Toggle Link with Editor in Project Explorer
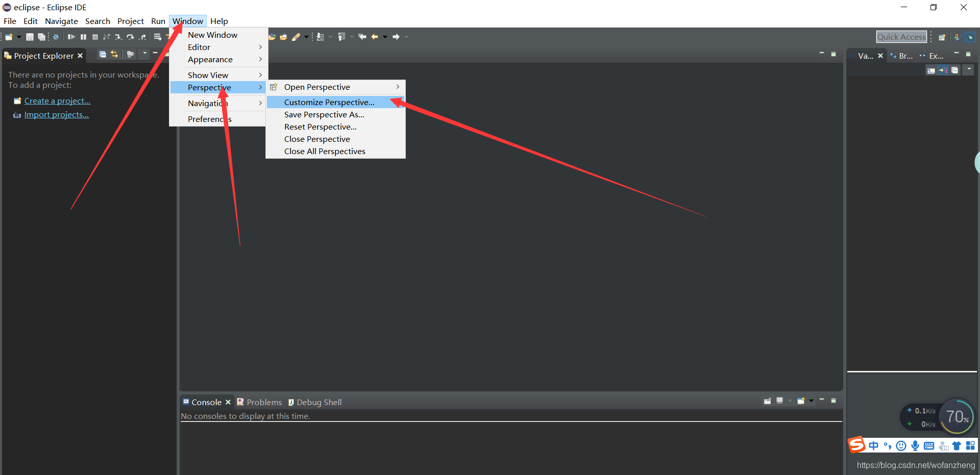The image size is (980, 475). pyautogui.click(x=114, y=54)
